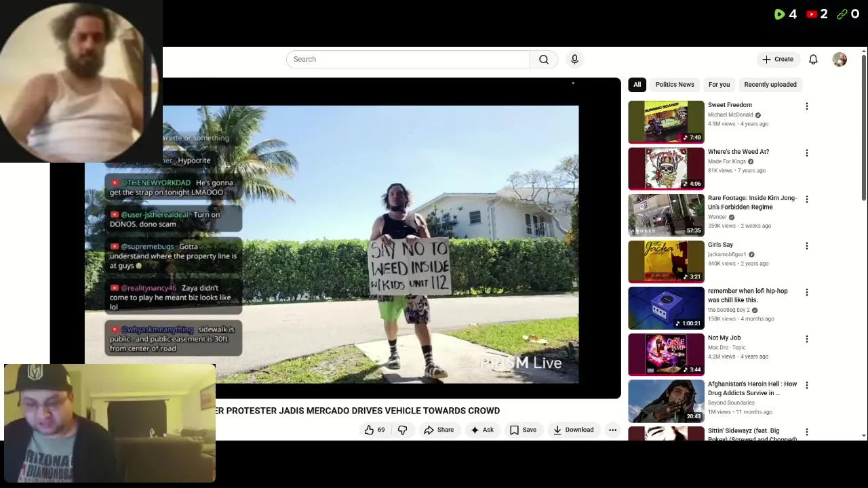Open the Where's the Weed At? title
This screenshot has height=488, width=868.
(x=738, y=152)
